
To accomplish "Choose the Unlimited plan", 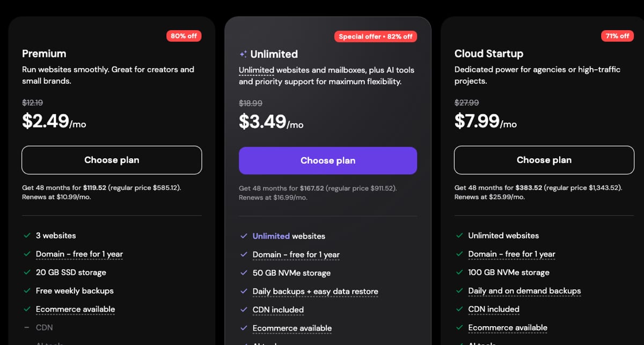I will point(328,160).
